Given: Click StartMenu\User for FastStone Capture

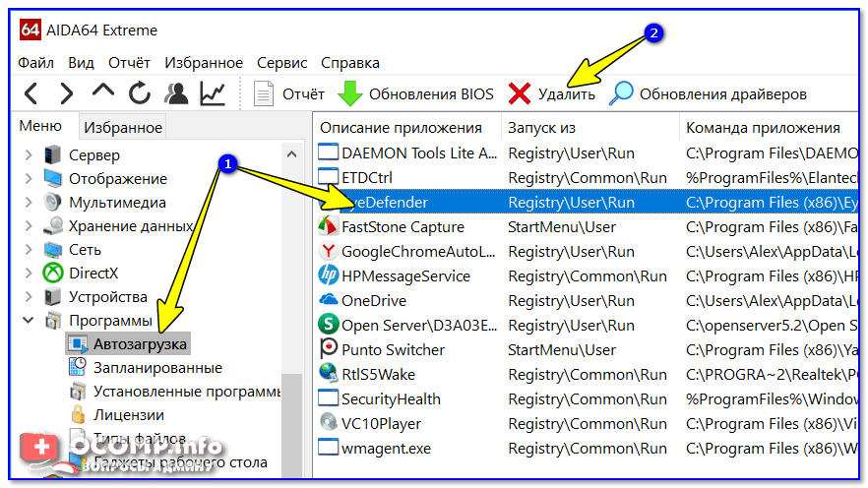Looking at the screenshot, I should click(x=562, y=227).
